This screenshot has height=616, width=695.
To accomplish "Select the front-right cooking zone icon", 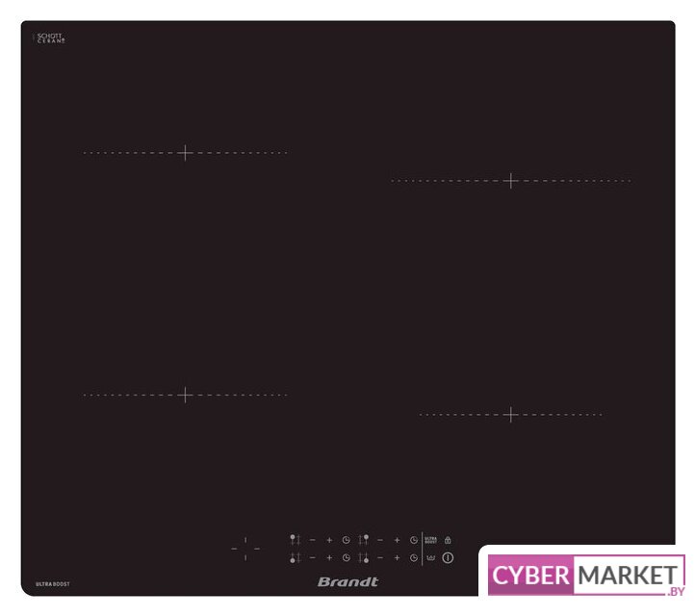I will click(x=364, y=558).
